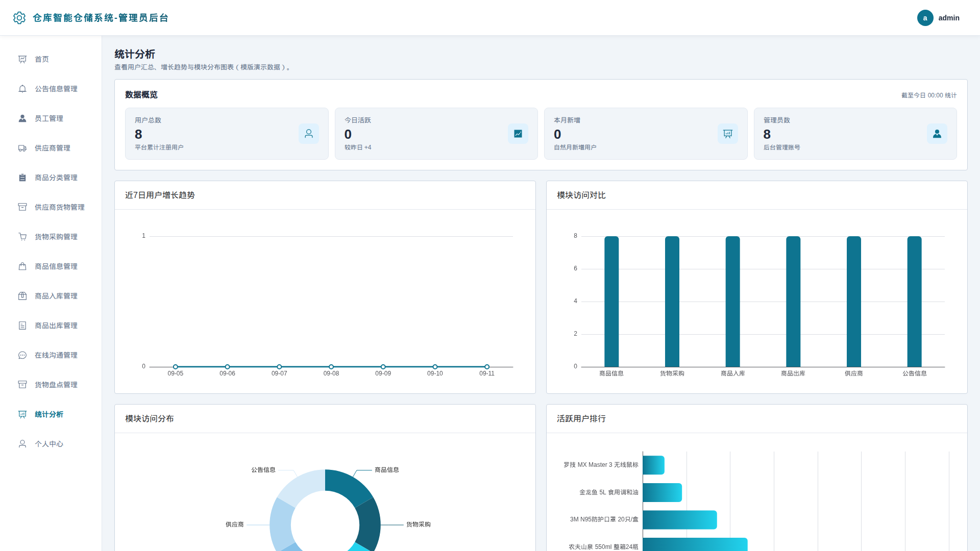980x551 pixels.
Task: Click the bell icon beside 公告信息管理
Action: (x=22, y=89)
